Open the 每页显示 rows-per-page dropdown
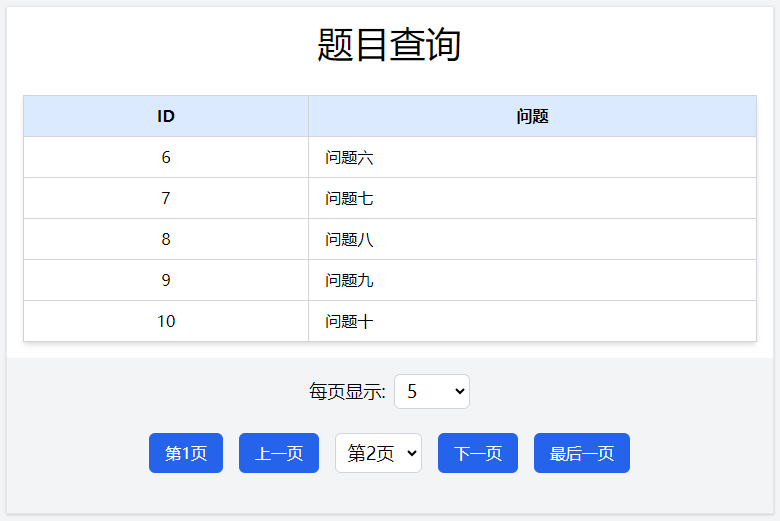The image size is (780, 521). point(431,392)
